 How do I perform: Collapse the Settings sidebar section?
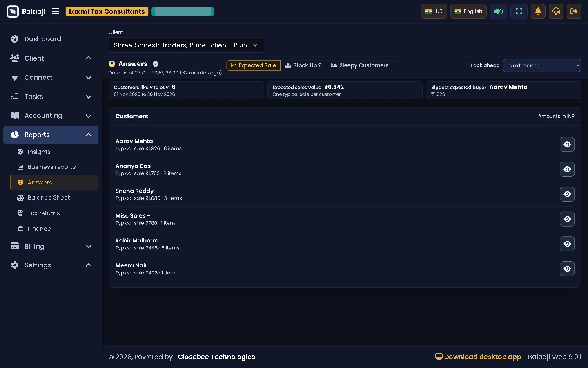click(x=51, y=265)
